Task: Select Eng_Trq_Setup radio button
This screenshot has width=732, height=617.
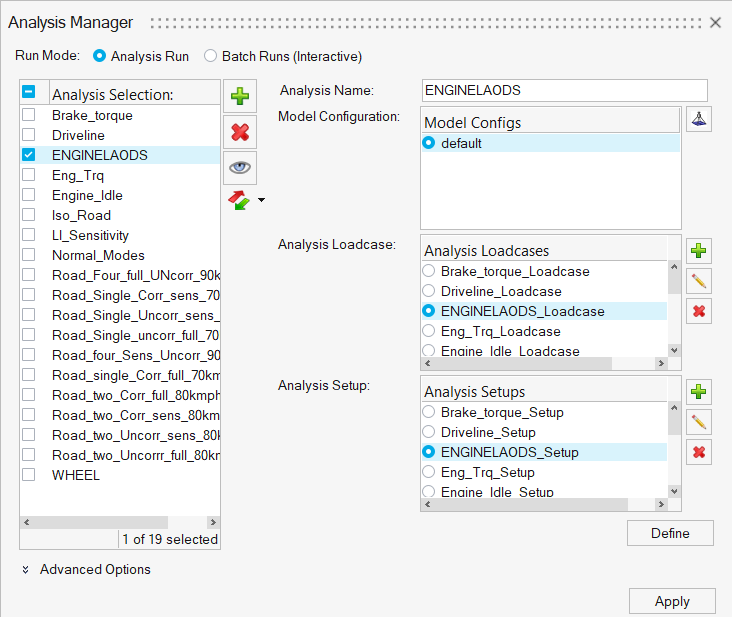Action: (429, 472)
